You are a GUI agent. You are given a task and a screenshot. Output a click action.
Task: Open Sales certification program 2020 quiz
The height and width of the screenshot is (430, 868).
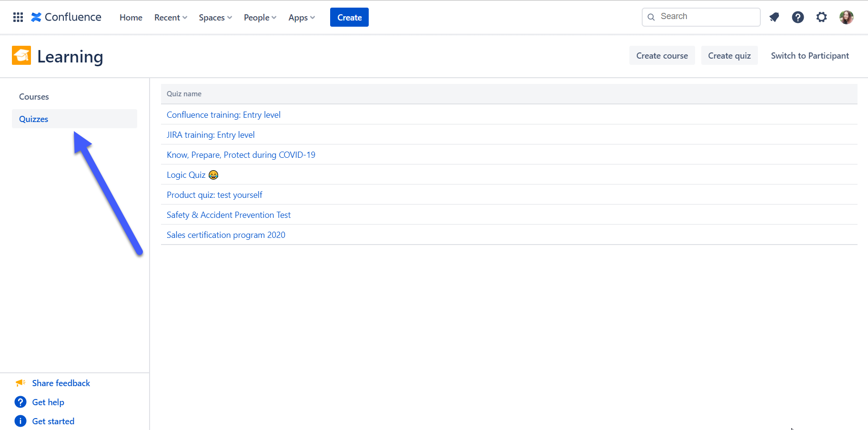tap(226, 235)
